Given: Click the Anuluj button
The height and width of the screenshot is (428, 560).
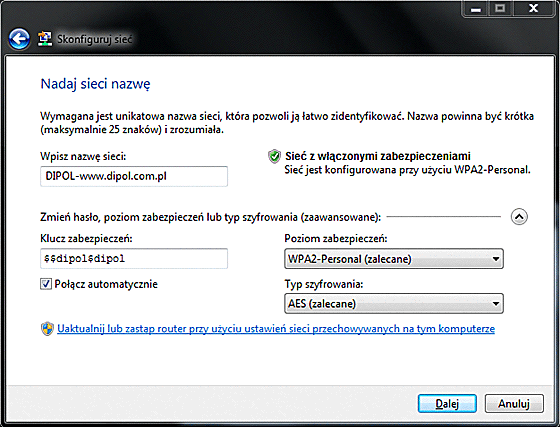Looking at the screenshot, I should (514, 404).
